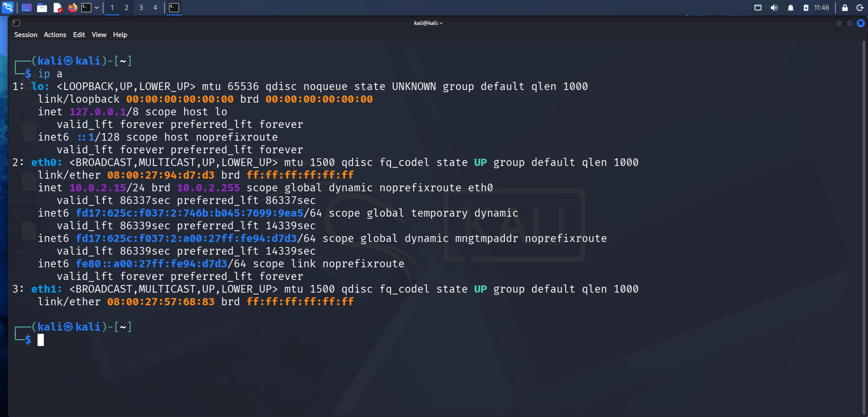Click the terminal window menu icon in the title bar

coord(16,23)
